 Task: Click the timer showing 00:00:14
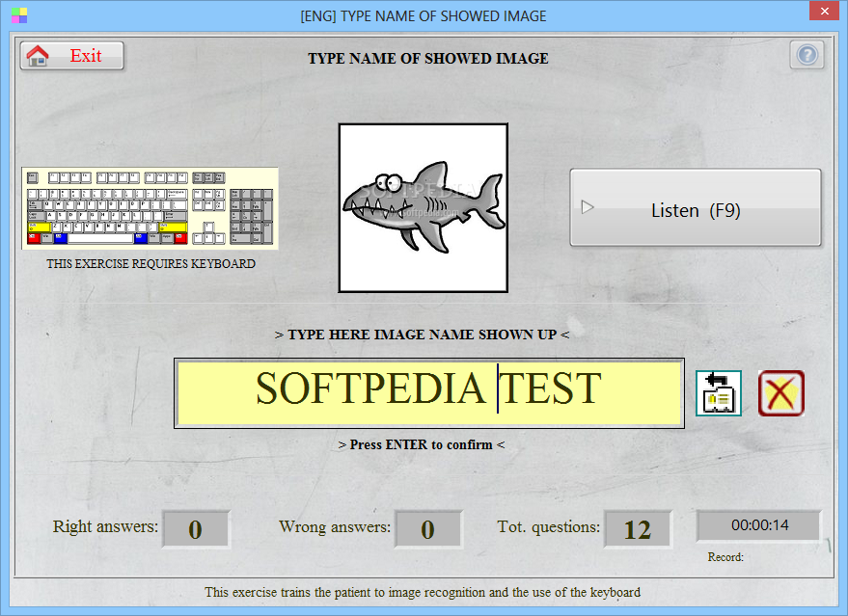tap(759, 525)
